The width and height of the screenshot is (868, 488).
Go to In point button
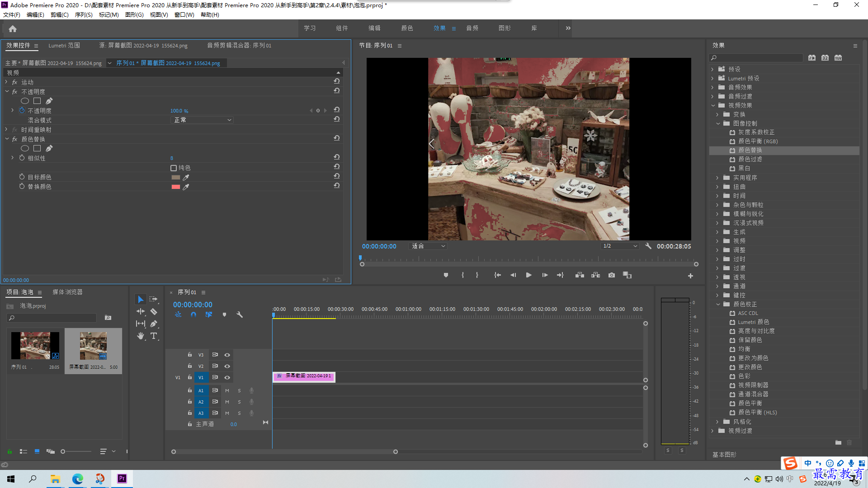pyautogui.click(x=497, y=275)
